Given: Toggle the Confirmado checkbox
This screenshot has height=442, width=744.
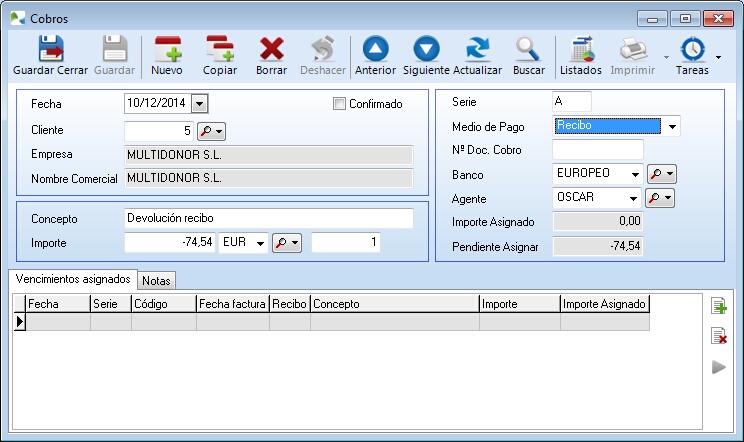Looking at the screenshot, I should click(339, 103).
